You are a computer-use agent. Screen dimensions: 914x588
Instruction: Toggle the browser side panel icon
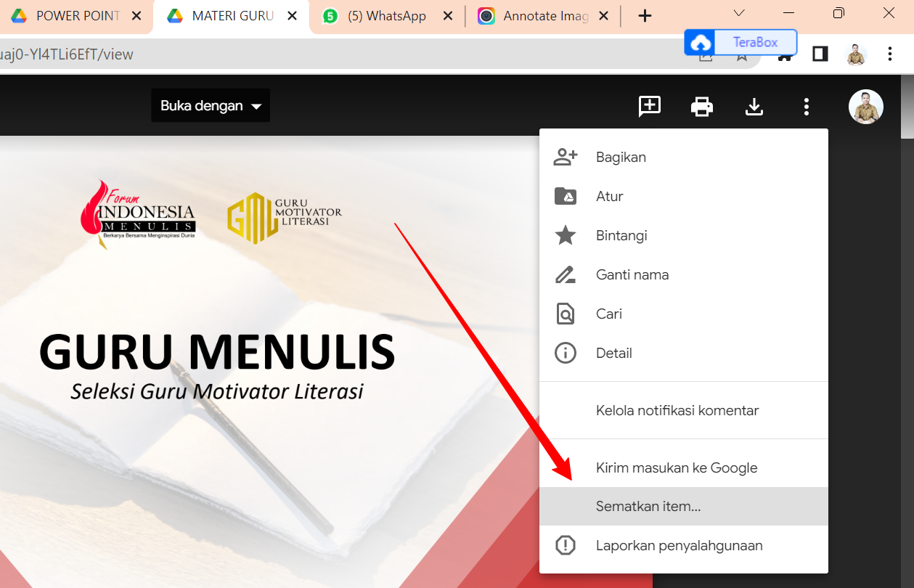820,54
